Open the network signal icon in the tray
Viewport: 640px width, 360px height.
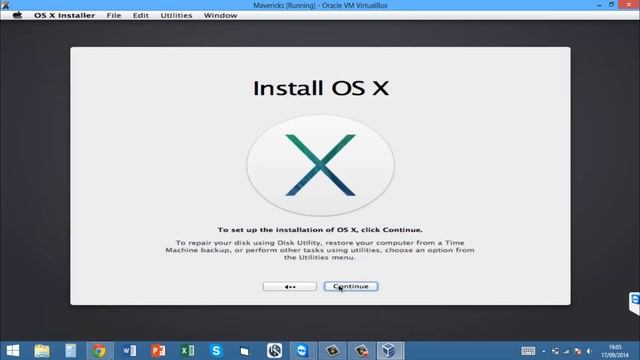pos(567,351)
